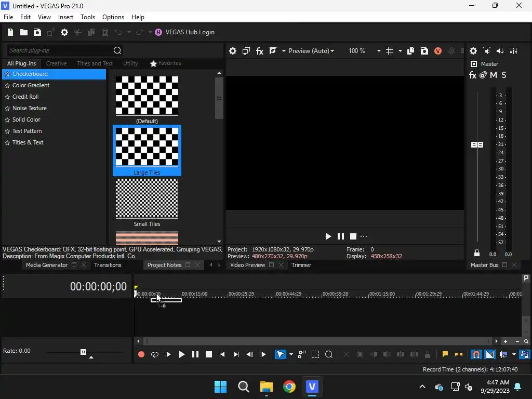Select the Selection Edit tool marquee
The image size is (532, 399).
tap(315, 354)
